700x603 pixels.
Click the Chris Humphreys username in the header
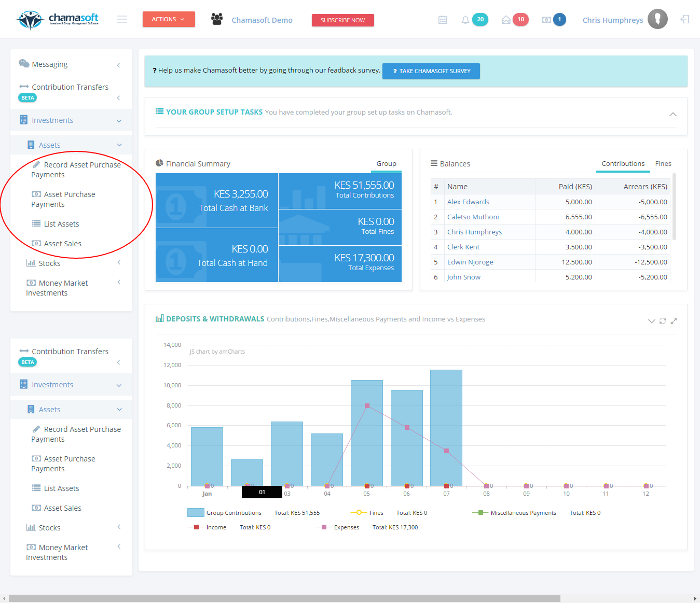613,20
